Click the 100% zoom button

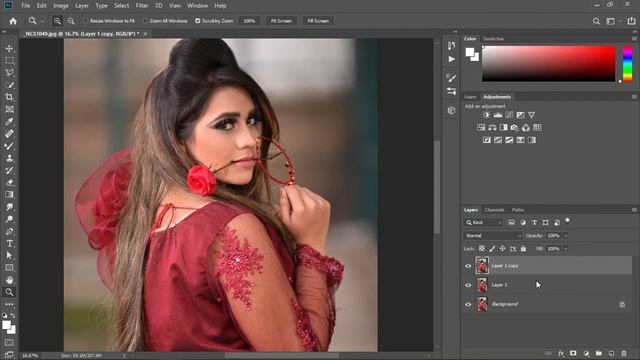(249, 21)
